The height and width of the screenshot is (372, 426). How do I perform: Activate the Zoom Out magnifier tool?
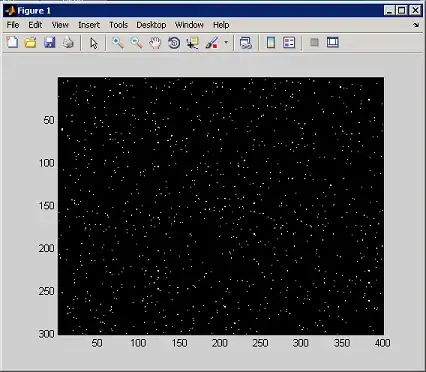[x=136, y=43]
